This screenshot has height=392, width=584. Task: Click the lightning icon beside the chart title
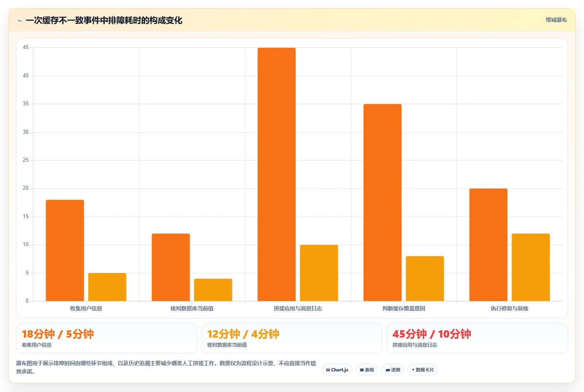click(x=19, y=21)
